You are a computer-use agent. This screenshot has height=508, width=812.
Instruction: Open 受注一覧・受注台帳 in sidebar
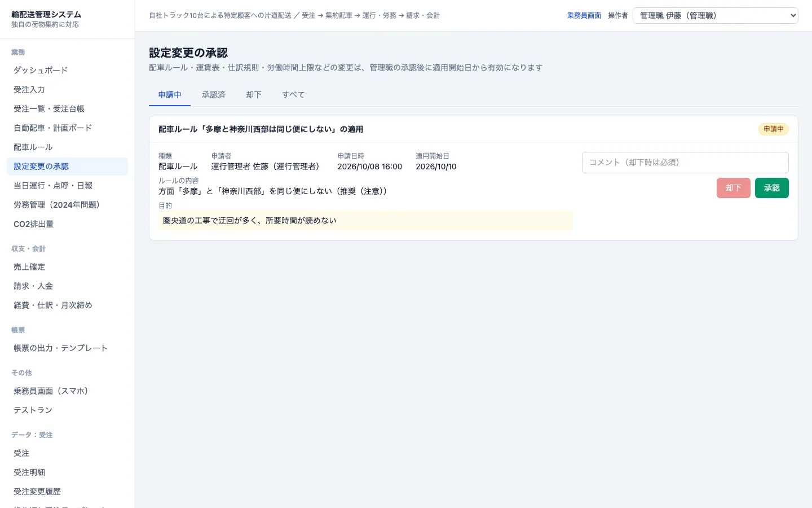click(x=68, y=109)
